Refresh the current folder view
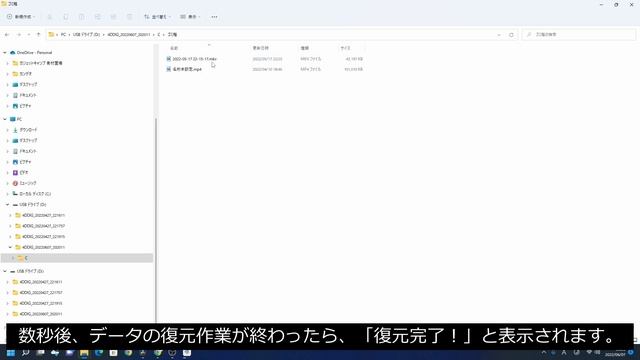Viewport: 640px width, 360px height. tap(511, 35)
